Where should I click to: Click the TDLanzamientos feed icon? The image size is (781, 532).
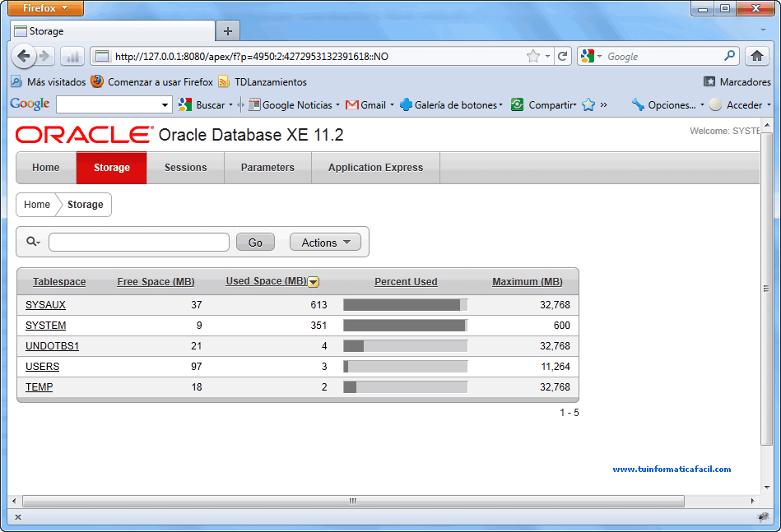tap(224, 81)
